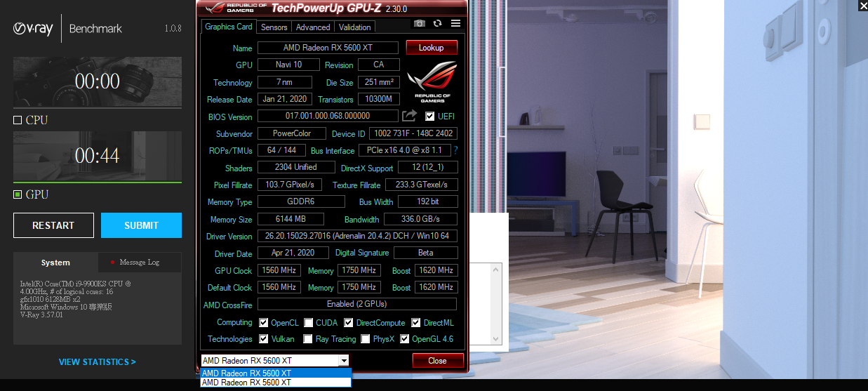The width and height of the screenshot is (868, 391).
Task: Click the Name field AMD Radeon RX 5600 XT
Action: coord(328,48)
